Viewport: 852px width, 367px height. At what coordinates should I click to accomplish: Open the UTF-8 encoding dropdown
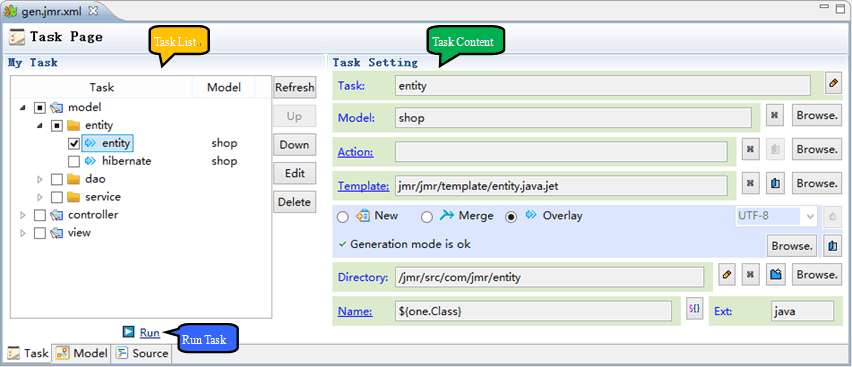click(x=810, y=216)
